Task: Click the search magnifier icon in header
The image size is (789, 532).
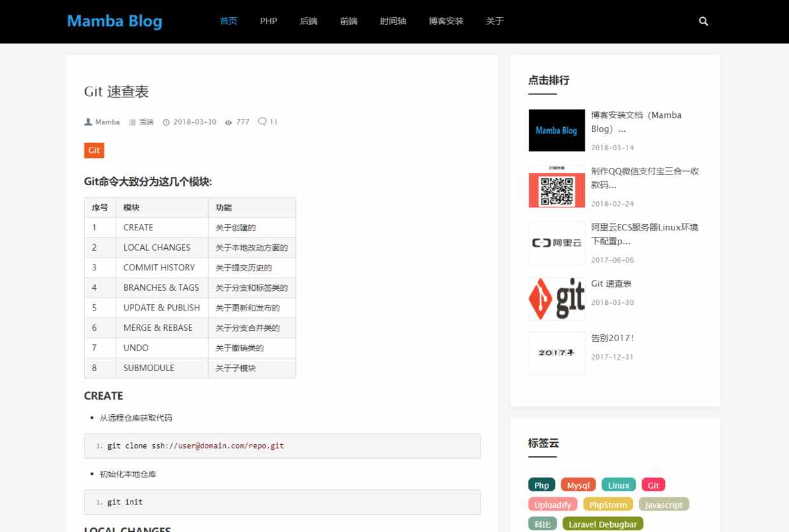Action: [x=703, y=21]
